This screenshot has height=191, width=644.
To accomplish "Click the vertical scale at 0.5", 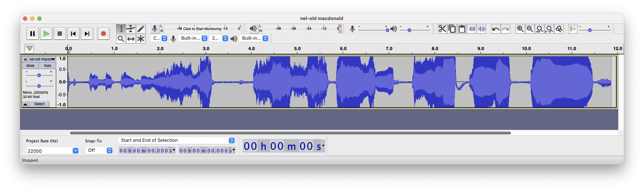I will coord(62,69).
